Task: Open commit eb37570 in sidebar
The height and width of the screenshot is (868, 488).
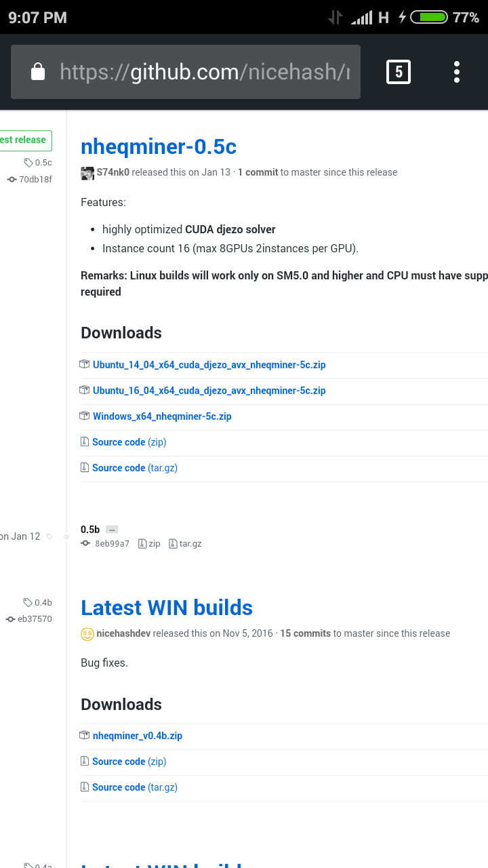Action: click(x=35, y=618)
